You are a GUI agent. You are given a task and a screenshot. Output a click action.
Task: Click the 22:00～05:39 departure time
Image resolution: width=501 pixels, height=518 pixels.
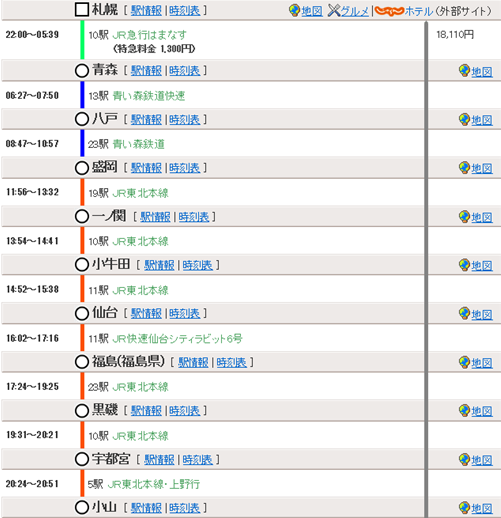(32, 34)
